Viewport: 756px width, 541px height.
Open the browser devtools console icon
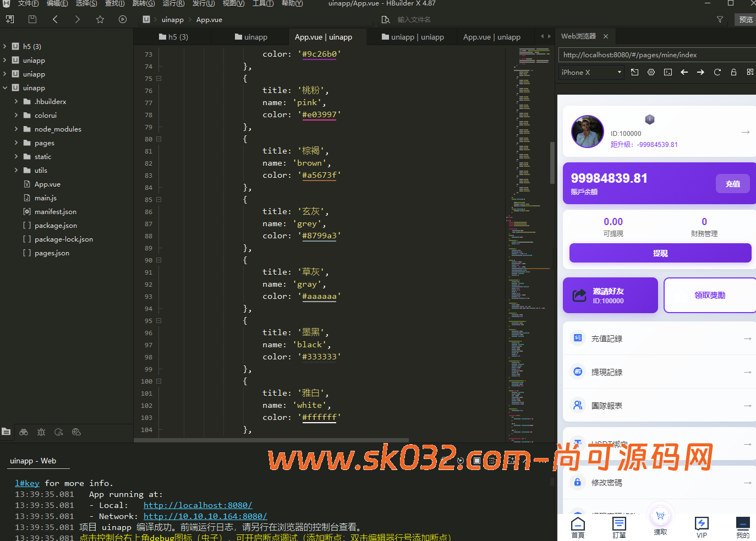(x=667, y=72)
